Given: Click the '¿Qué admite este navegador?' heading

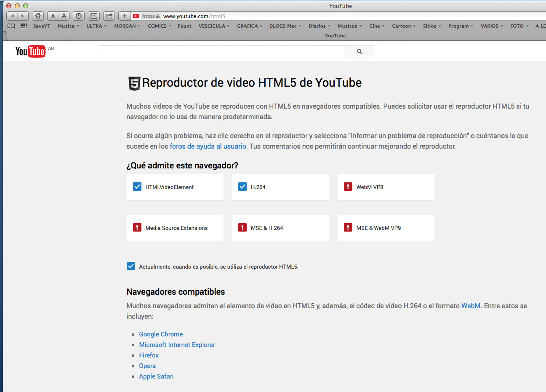Looking at the screenshot, I should [182, 165].
